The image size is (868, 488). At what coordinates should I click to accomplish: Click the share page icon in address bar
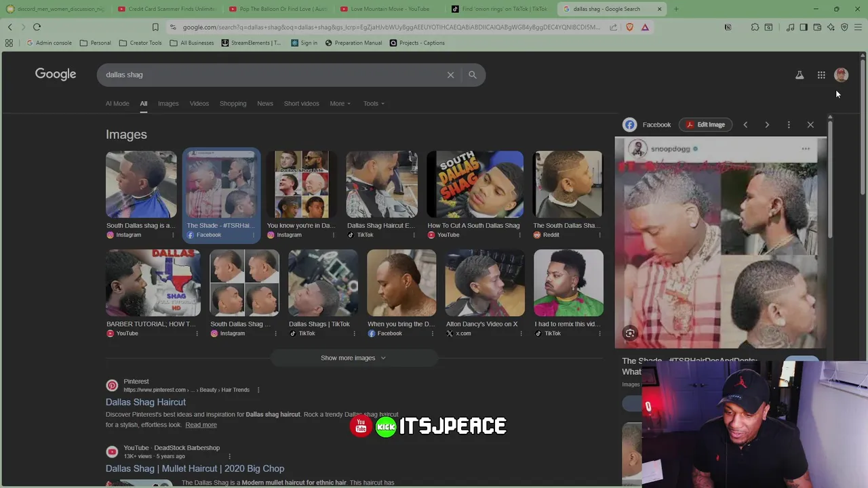pos(613,27)
